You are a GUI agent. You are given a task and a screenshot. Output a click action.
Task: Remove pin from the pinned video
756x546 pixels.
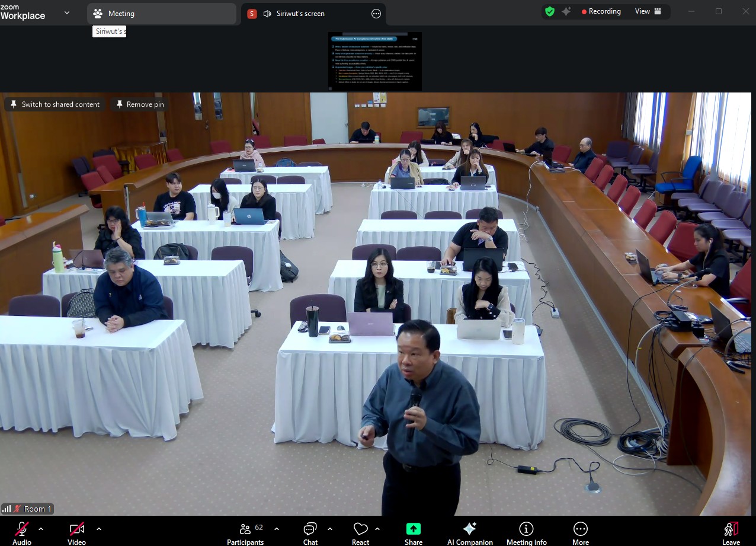[139, 104]
